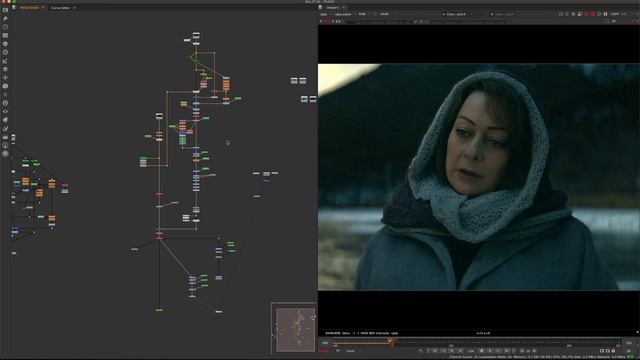Open the Draw nodes menu
Screen dimensions: 640x360
point(5,18)
